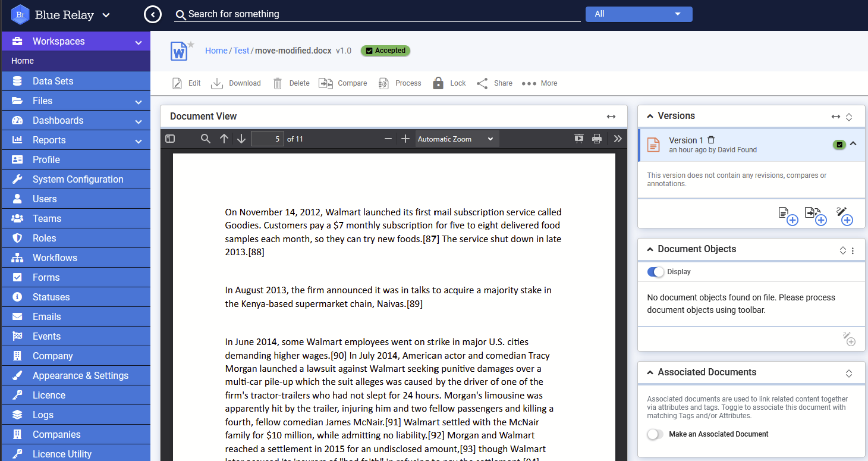The image size is (868, 461).
Task: Go to previous page in viewer
Action: click(224, 139)
